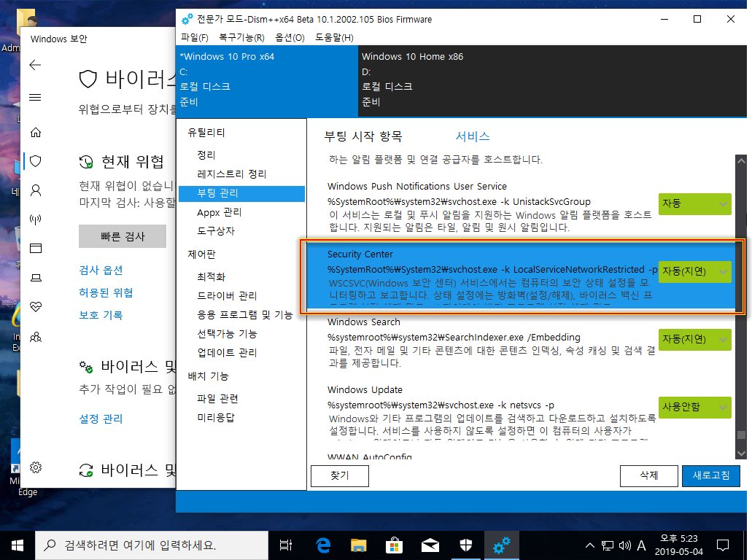Open startup type dropdown for Windows Update
This screenshot has height=560, width=752.
point(694,407)
